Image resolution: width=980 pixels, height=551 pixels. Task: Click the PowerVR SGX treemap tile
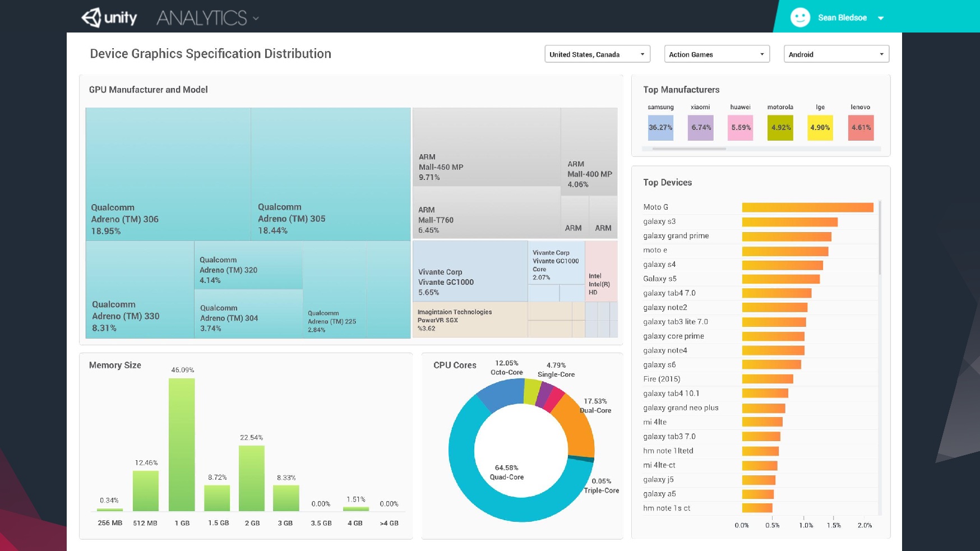coord(470,320)
